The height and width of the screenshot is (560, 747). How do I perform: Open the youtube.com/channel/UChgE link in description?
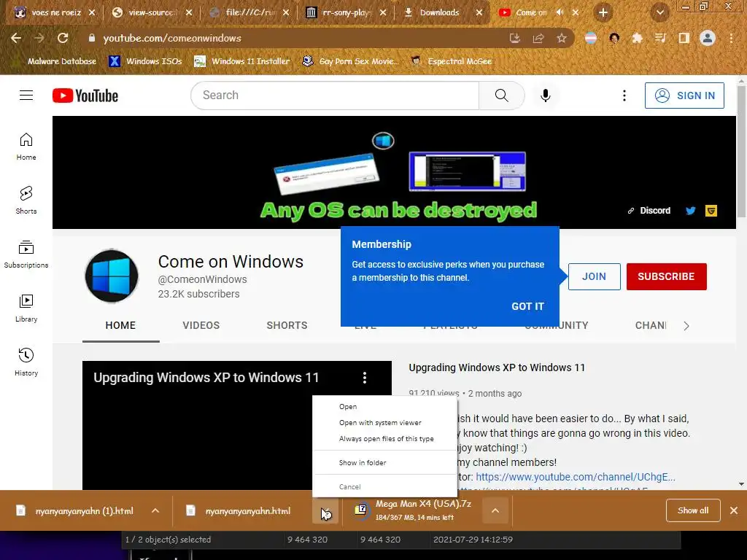pos(576,477)
